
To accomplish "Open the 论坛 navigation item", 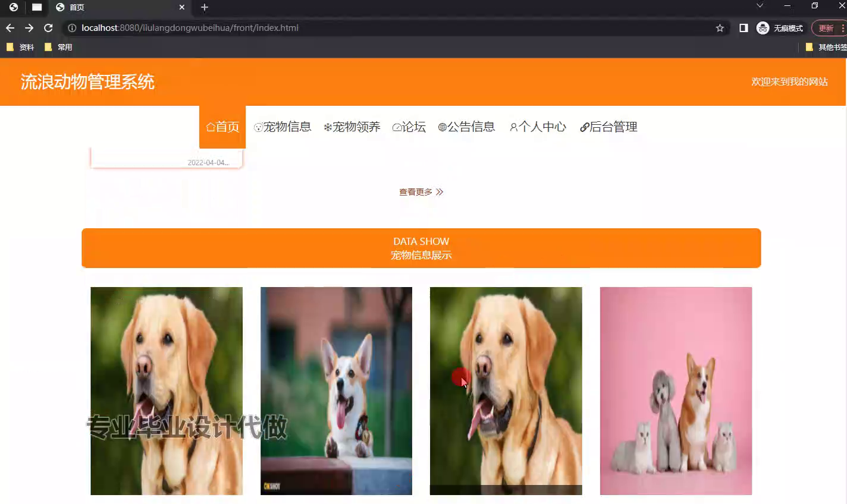I will click(409, 127).
